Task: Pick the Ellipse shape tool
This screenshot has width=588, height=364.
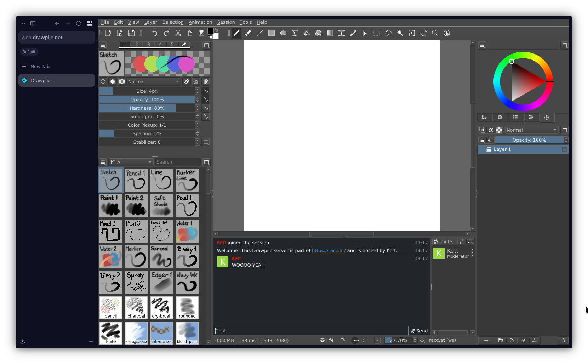Action: 283,33
